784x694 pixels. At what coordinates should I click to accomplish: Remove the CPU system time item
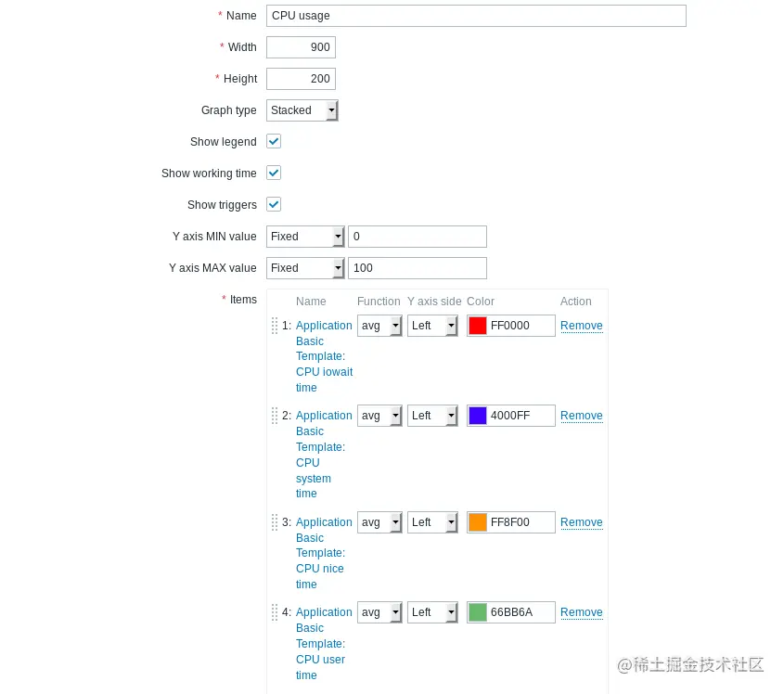pyautogui.click(x=582, y=416)
